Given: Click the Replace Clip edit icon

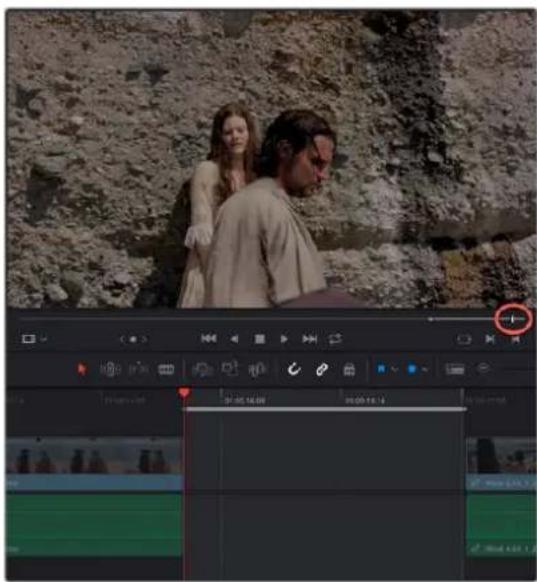Looking at the screenshot, I should (x=257, y=369).
